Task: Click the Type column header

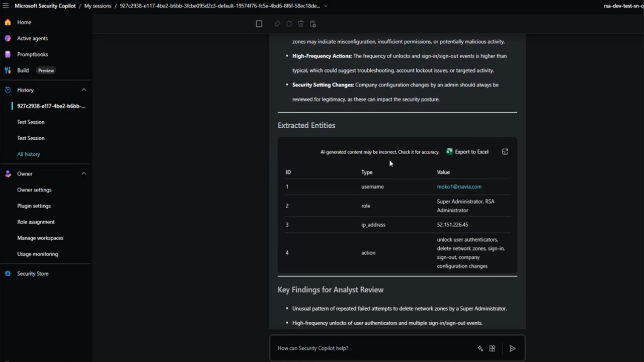Action: pos(367,172)
